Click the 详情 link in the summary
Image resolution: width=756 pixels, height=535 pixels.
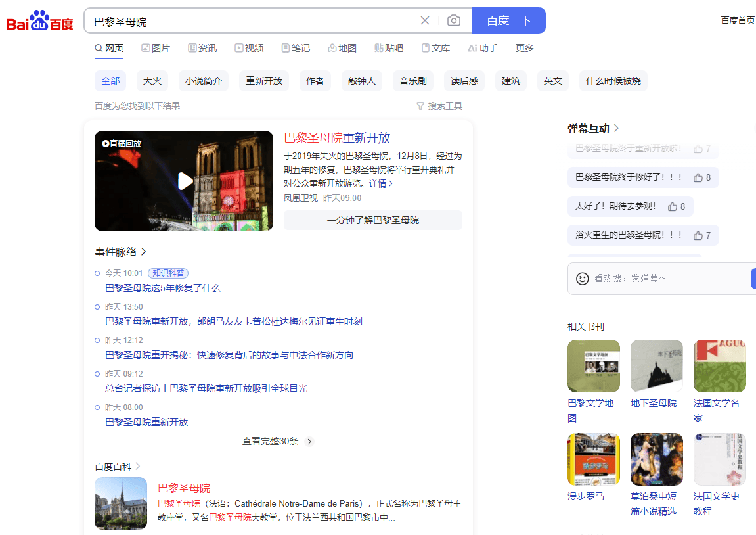381,184
